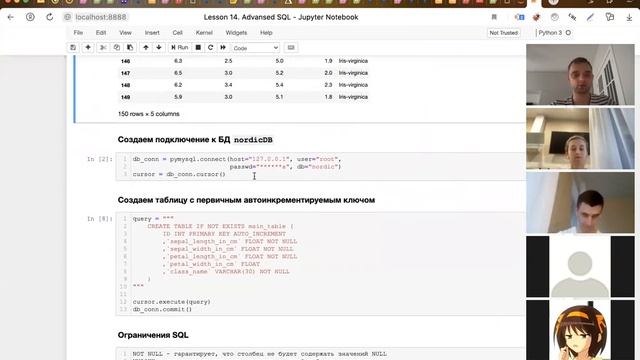Screen dimensions: 640x360
Task: Click the 'NOT NULL - гарантирует' text line
Action: pyautogui.click(x=260, y=354)
